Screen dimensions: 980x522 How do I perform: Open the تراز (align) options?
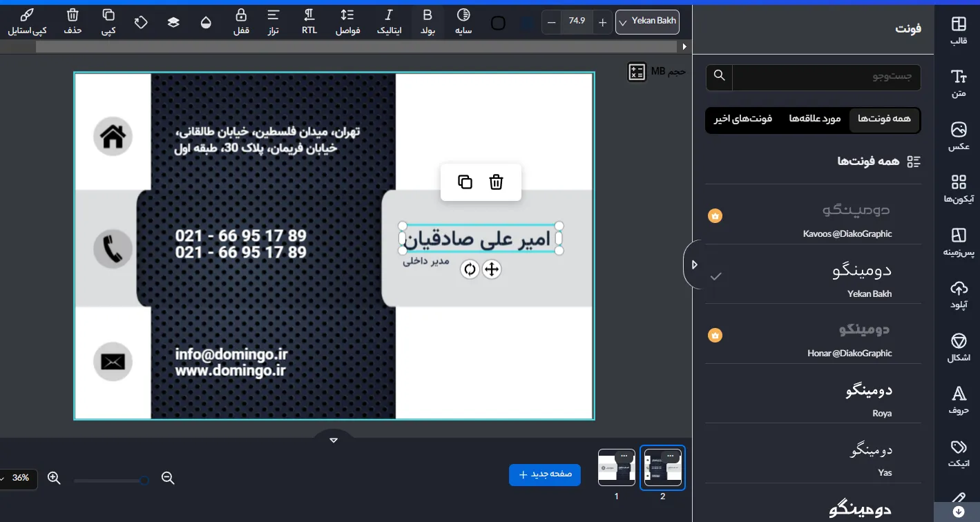pyautogui.click(x=273, y=22)
